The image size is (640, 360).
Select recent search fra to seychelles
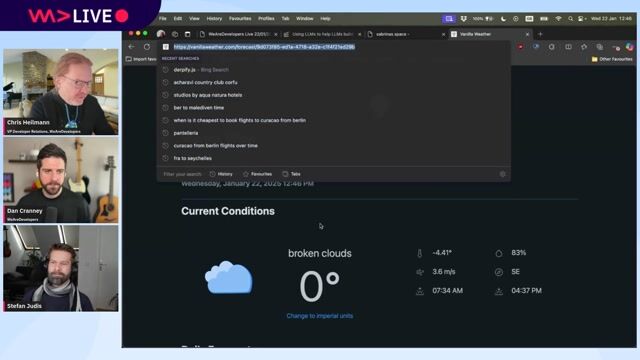tap(335, 158)
